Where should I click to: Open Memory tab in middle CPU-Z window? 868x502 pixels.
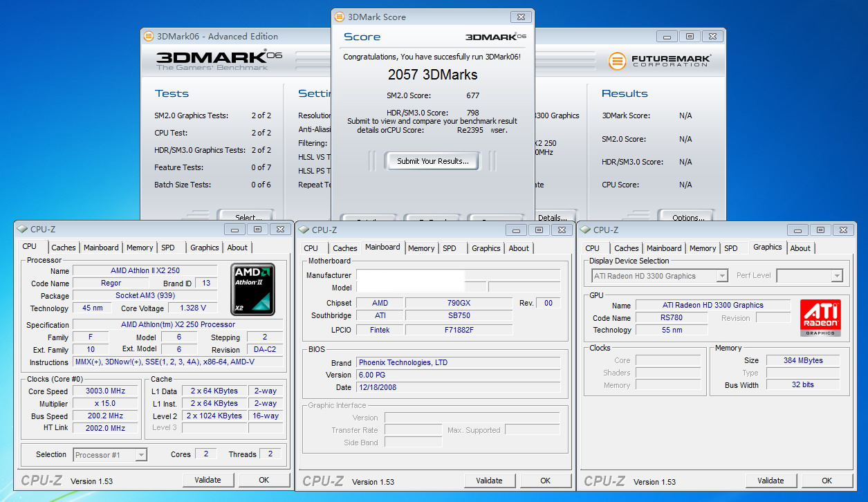point(421,248)
